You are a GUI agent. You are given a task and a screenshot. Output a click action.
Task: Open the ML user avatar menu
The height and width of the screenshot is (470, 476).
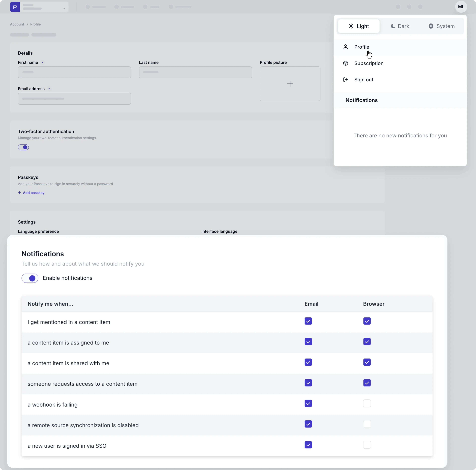(461, 7)
